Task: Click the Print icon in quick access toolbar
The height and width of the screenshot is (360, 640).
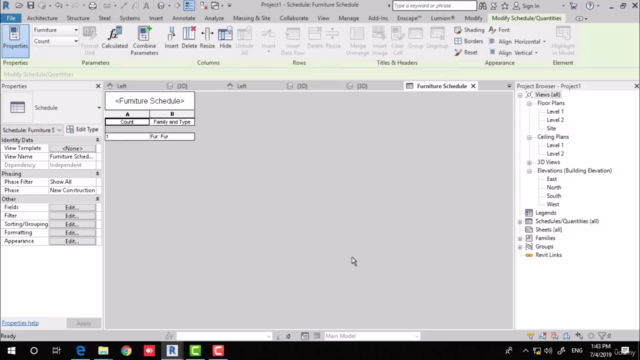Action: tap(93, 5)
